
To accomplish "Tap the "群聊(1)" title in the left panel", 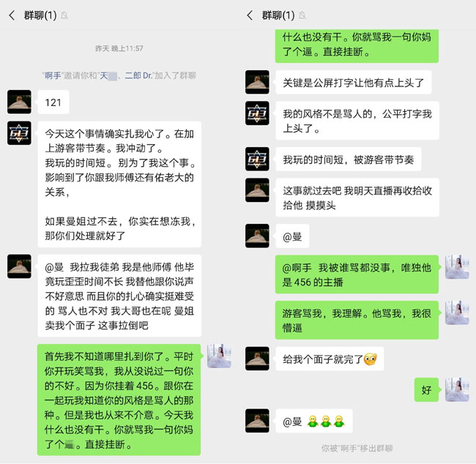I will [40, 15].
